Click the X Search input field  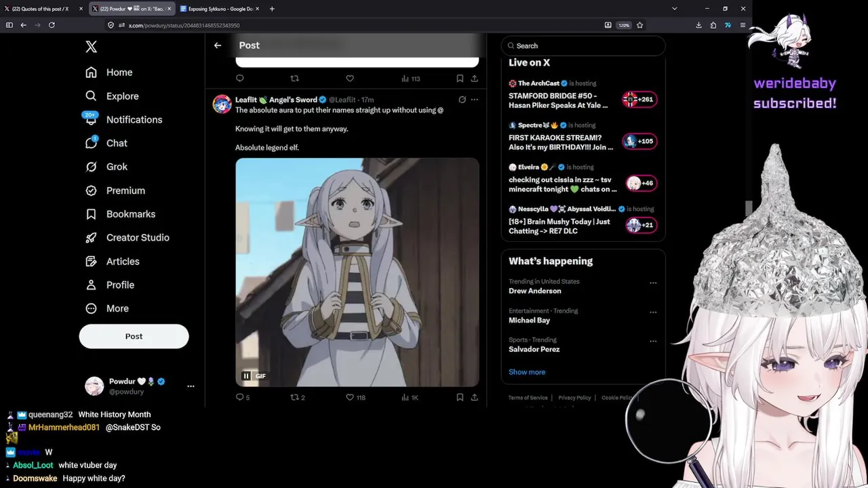(583, 45)
